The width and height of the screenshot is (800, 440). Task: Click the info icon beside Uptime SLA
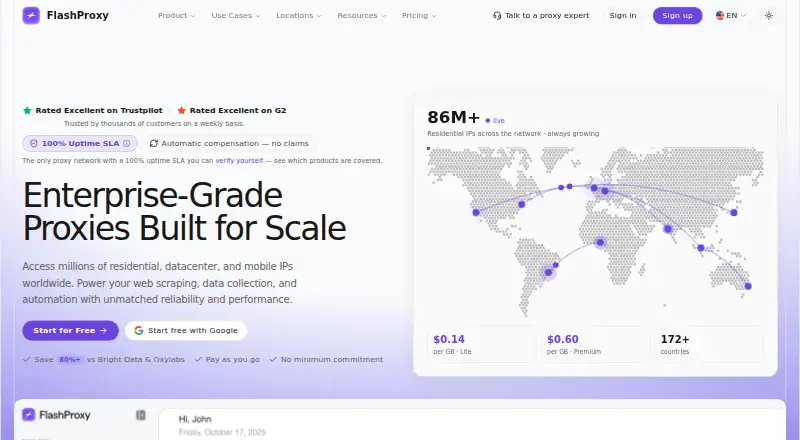coord(127,143)
